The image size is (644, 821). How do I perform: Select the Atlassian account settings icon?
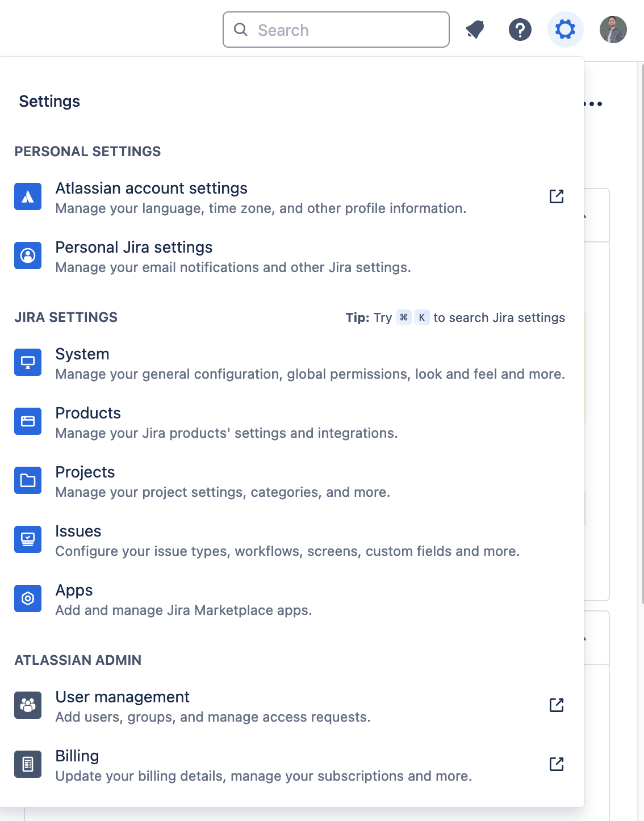tap(27, 196)
